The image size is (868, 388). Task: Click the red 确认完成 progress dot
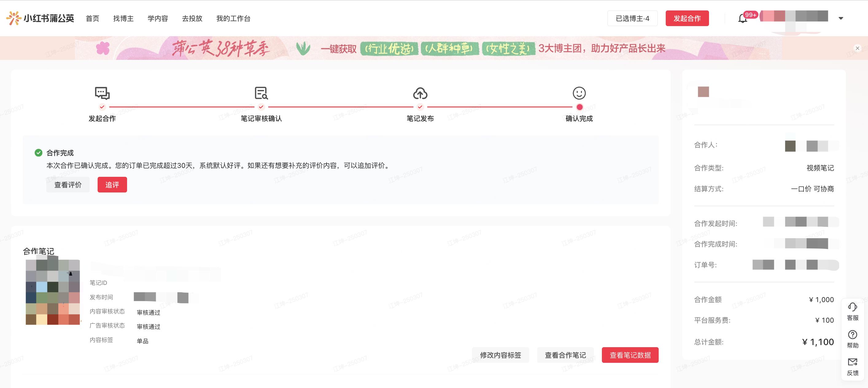[579, 107]
